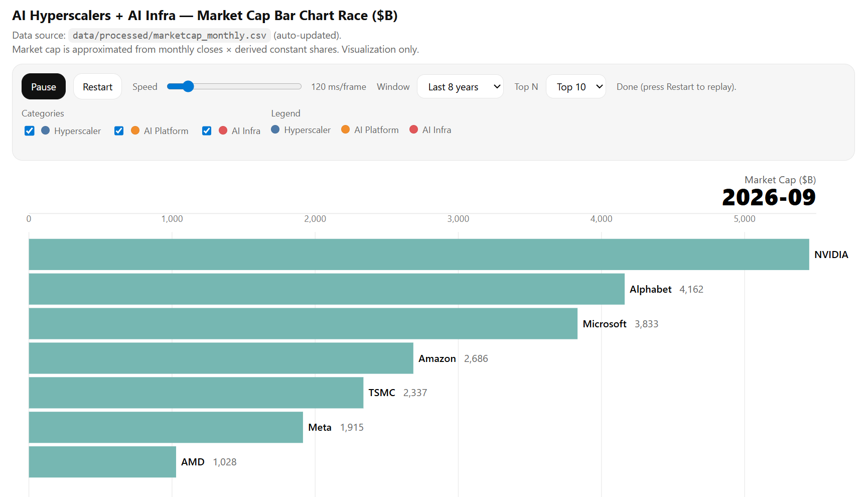Pause the bar chart race animation

(x=44, y=86)
